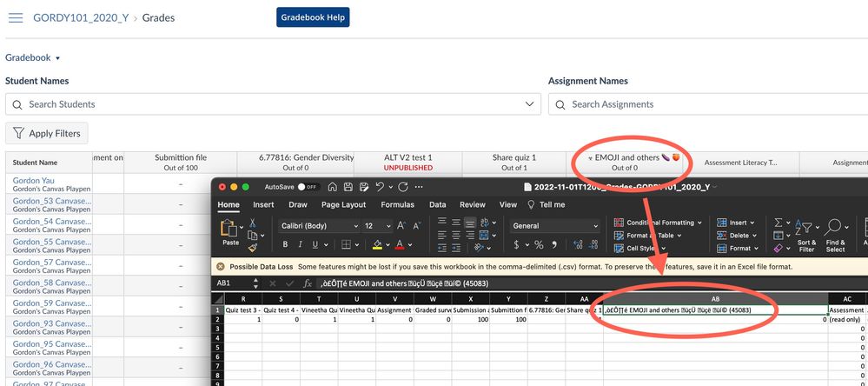Click the Find & Select magnifier icon
Screen dimensions: 868x386
click(x=835, y=229)
